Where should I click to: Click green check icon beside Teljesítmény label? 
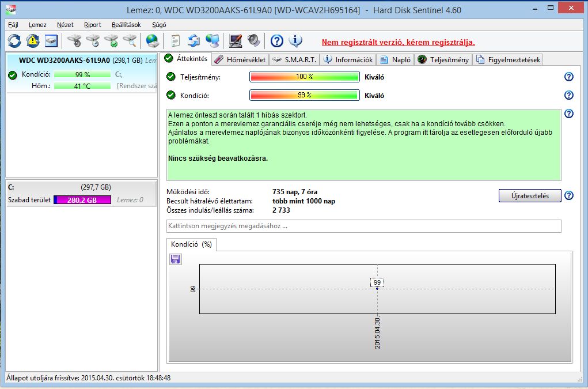171,77
